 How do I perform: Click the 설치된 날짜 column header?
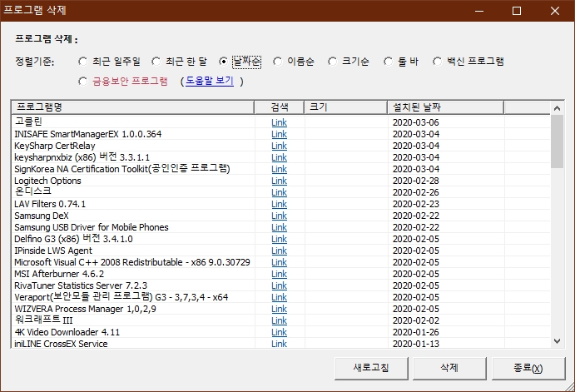click(x=445, y=107)
